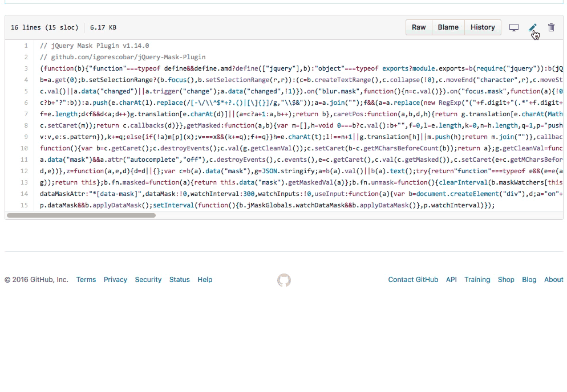The width and height of the screenshot is (567, 392).
Task: Select line number 12
Action: tap(24, 171)
